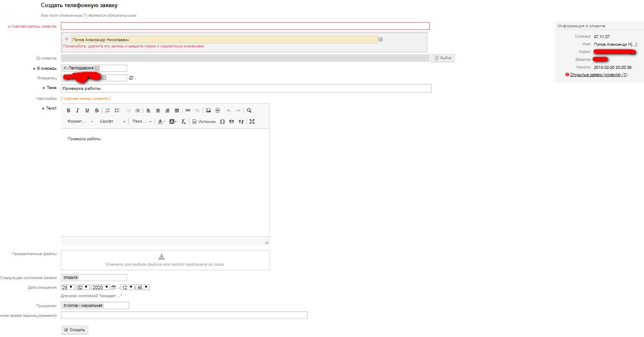
Task: Open the Размер font size dropdown
Action: [x=142, y=121]
